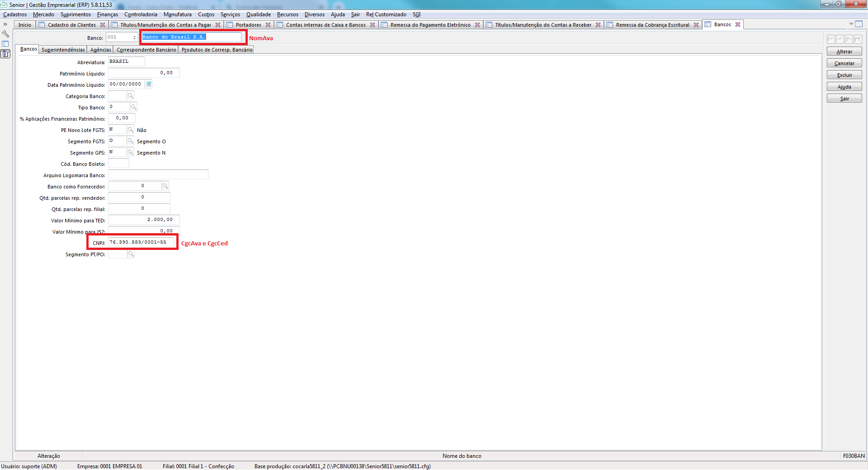Click the search magnifier next to Categoria Banco

130,96
